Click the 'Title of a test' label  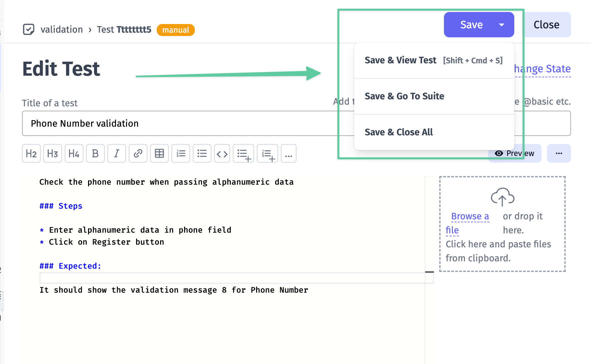point(50,103)
